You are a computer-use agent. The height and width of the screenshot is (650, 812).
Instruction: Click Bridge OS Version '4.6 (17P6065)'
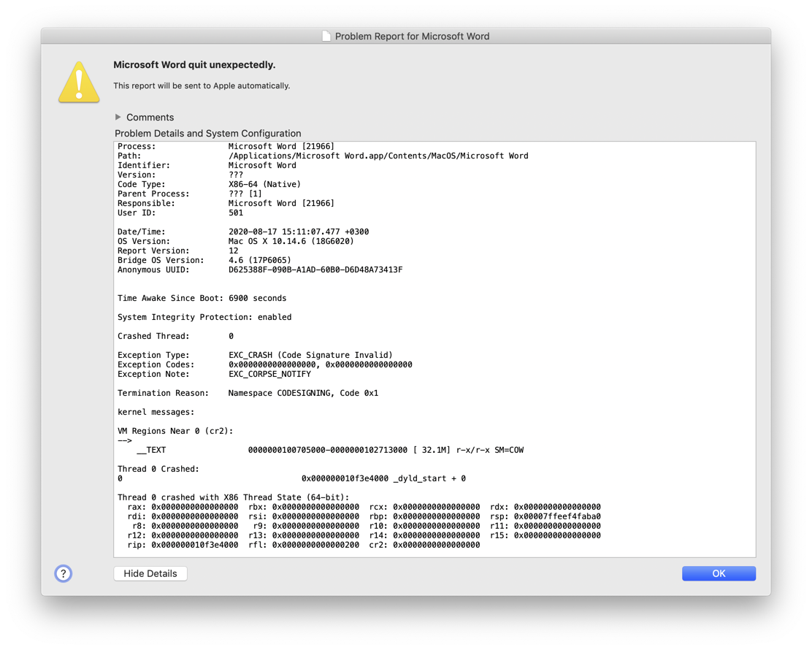point(259,260)
